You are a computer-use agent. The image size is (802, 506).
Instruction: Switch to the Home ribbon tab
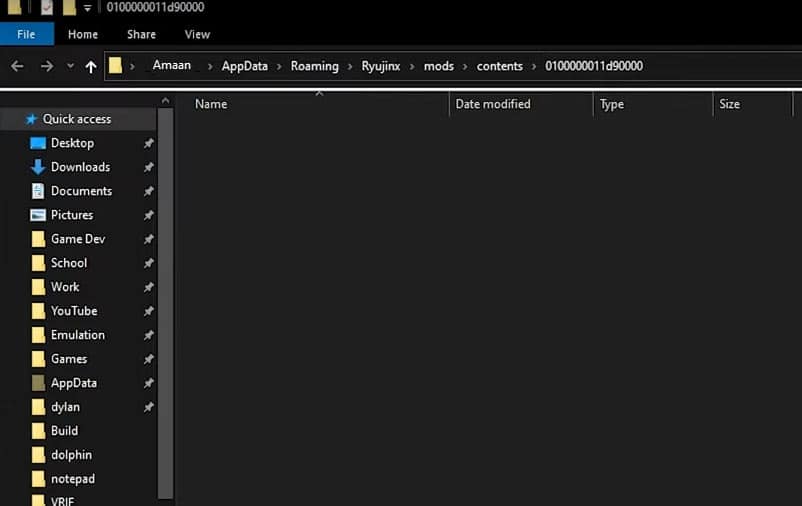83,34
